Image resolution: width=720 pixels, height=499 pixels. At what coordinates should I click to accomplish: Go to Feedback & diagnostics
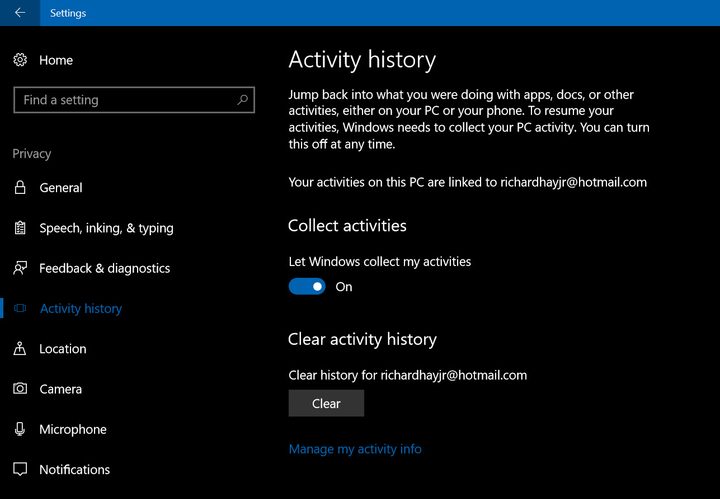105,268
